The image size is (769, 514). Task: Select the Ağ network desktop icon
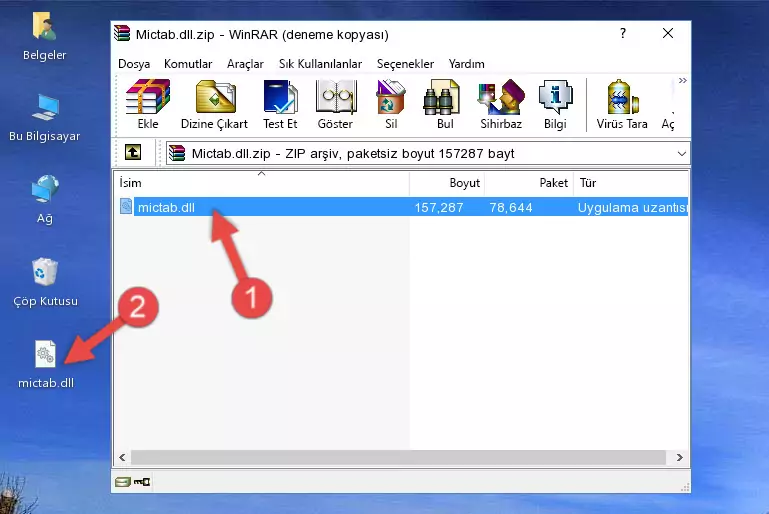(45, 199)
